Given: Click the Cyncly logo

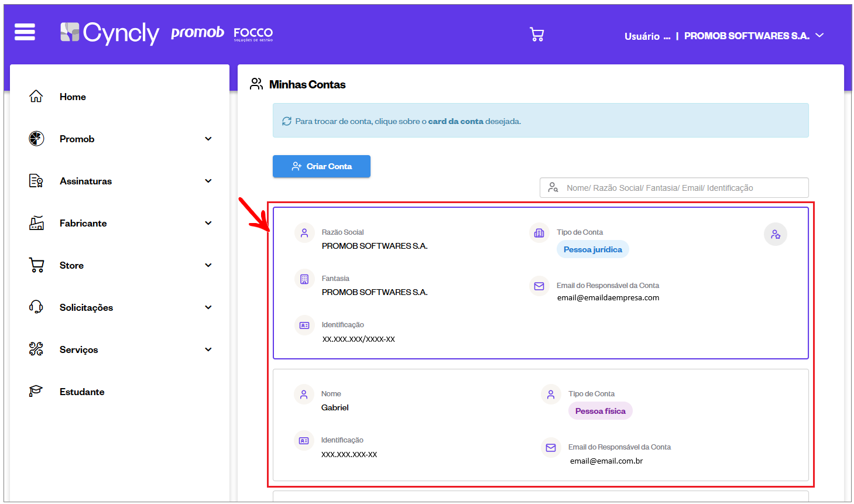Looking at the screenshot, I should click(x=109, y=33).
